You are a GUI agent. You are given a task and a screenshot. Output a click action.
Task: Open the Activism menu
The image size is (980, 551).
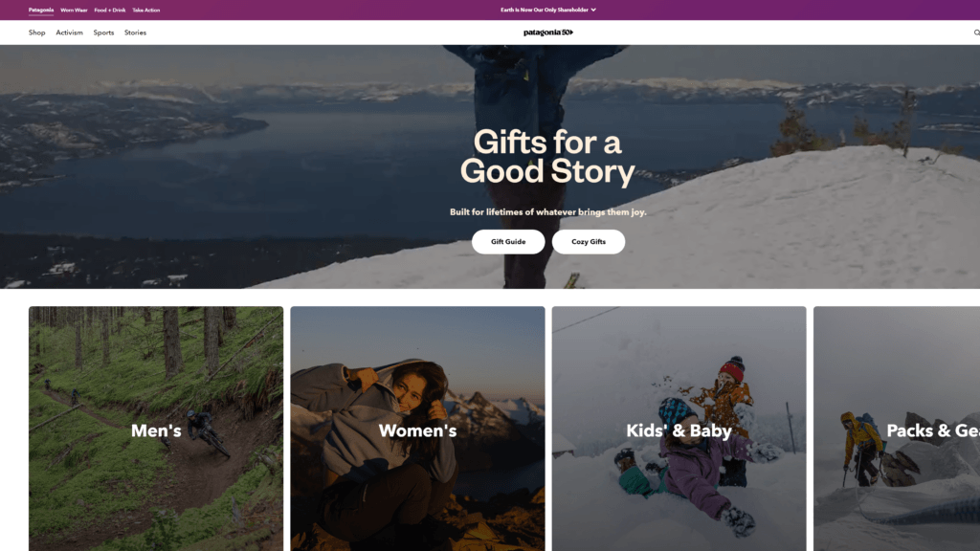pyautogui.click(x=69, y=32)
